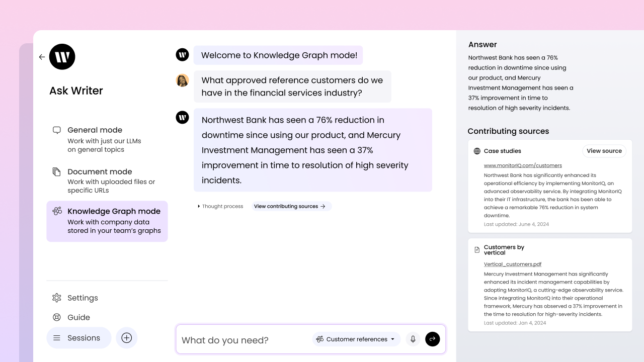Click the Writer logo in the sidebar

tap(62, 57)
